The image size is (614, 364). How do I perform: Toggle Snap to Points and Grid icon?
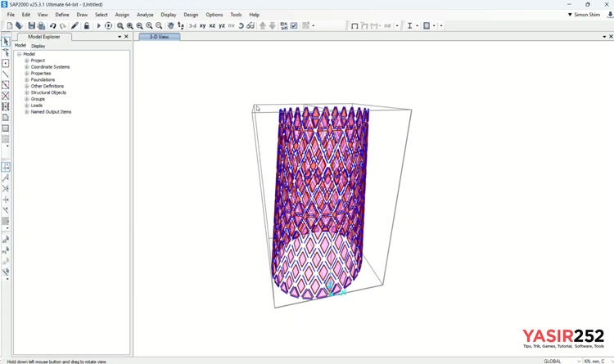(6, 167)
